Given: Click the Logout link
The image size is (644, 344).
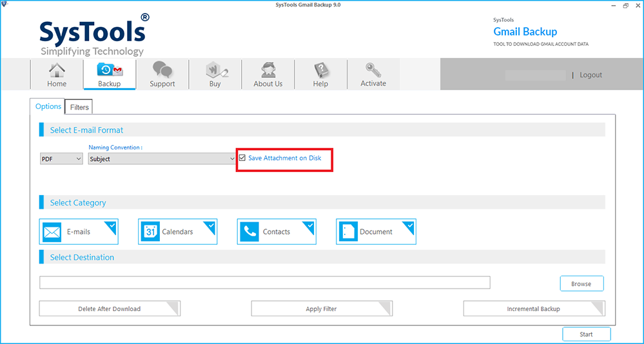Looking at the screenshot, I should [590, 75].
